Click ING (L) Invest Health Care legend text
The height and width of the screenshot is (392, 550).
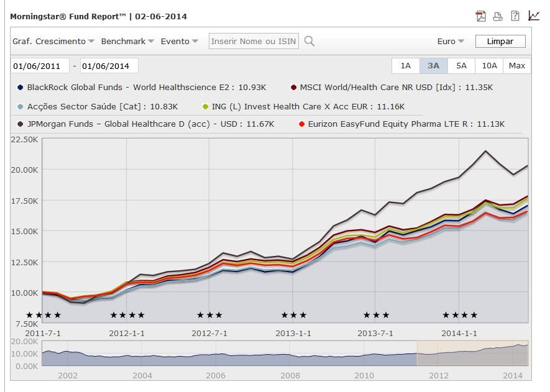point(308,107)
